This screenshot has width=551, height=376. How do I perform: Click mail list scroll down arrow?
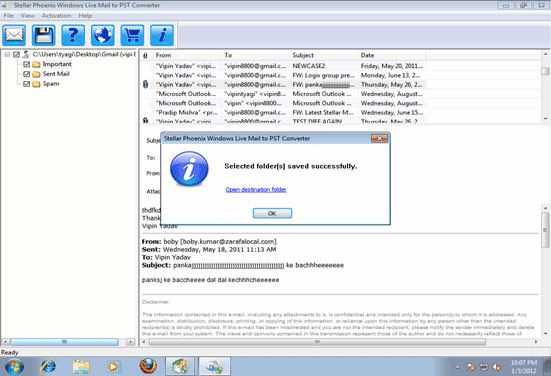(x=545, y=119)
